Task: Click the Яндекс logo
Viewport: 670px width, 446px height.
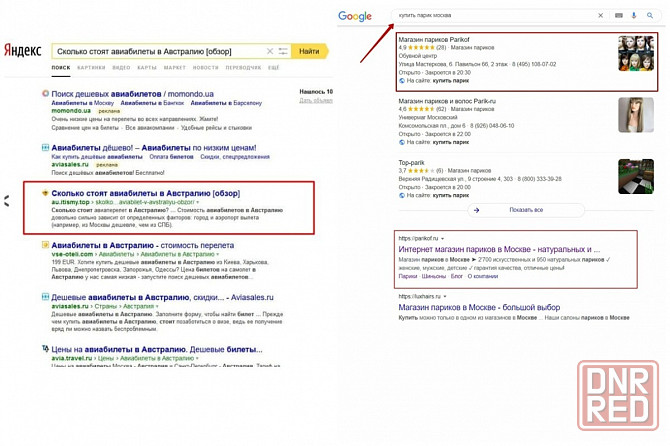Action: (23, 50)
